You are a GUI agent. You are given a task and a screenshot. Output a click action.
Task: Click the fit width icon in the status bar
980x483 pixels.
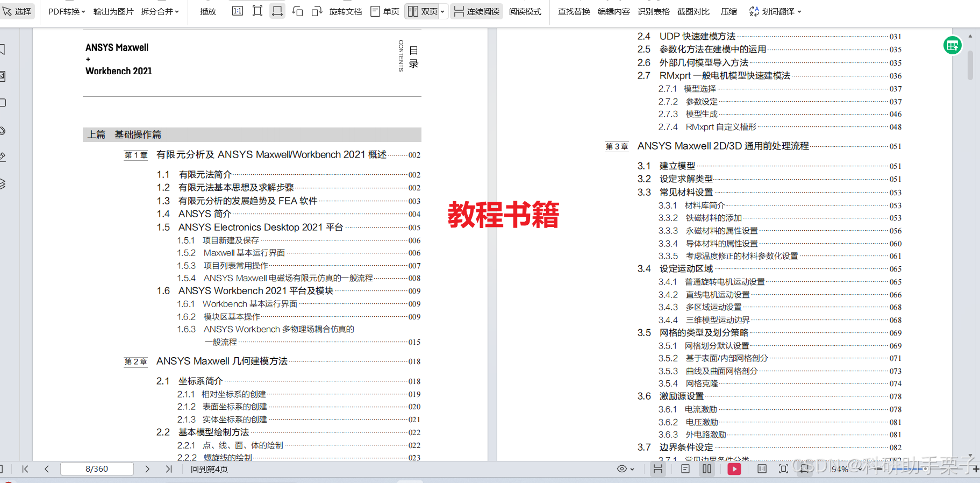coord(804,469)
